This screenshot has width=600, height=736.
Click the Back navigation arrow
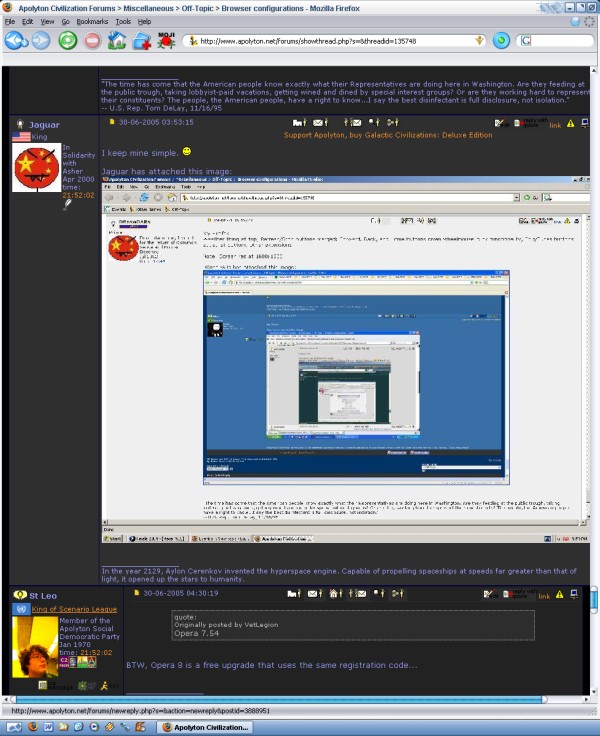(16, 41)
